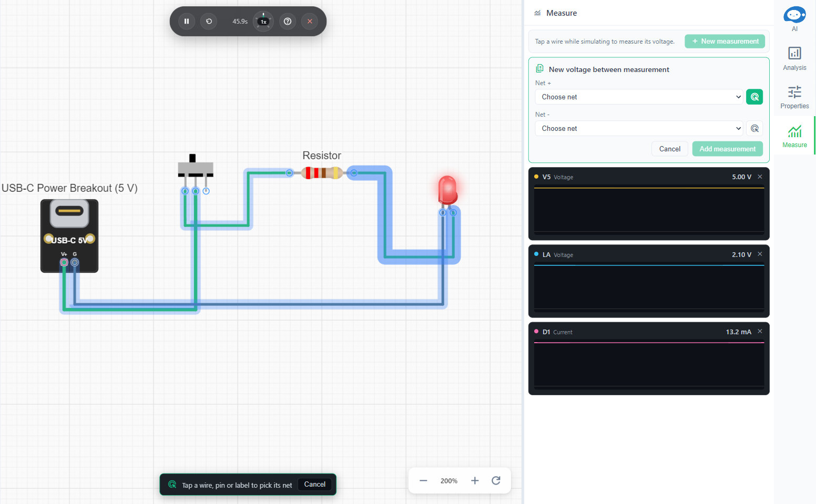The width and height of the screenshot is (816, 504).
Task: Pick the resistor's left pin
Action: [x=289, y=172]
